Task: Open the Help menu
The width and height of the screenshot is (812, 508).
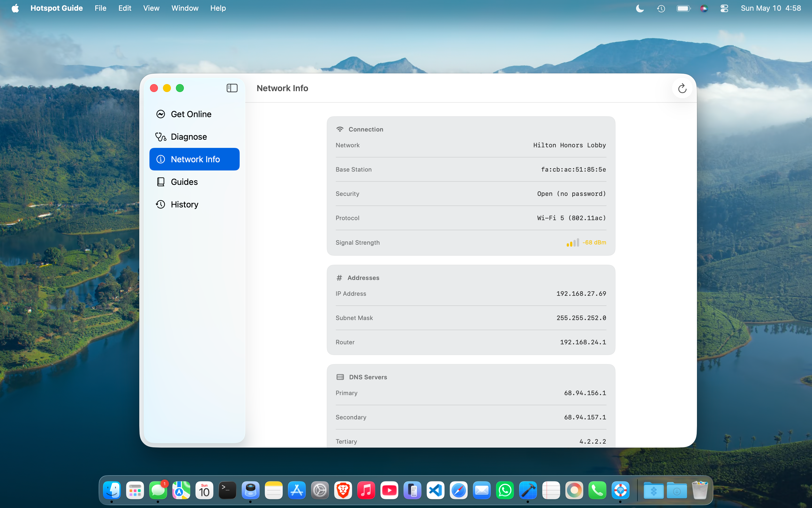Action: pyautogui.click(x=218, y=8)
